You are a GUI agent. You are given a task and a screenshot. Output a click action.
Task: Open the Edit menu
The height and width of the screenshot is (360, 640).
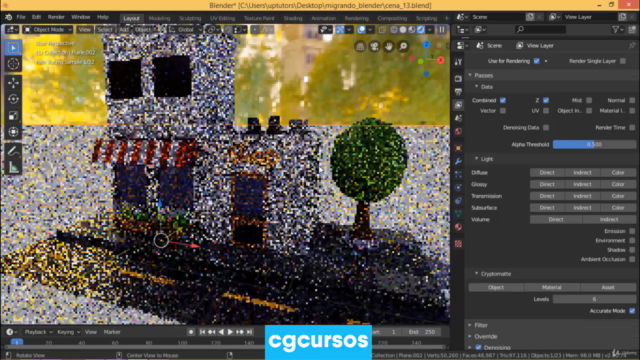(36, 17)
